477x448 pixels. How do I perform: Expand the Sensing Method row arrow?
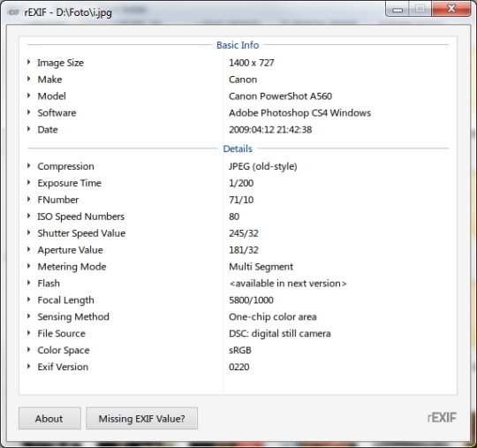tap(28, 316)
